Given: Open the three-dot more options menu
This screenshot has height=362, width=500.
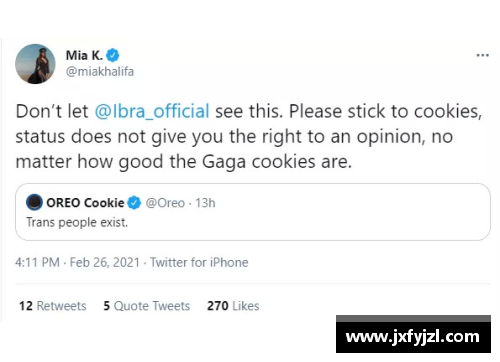Looking at the screenshot, I should (x=482, y=55).
